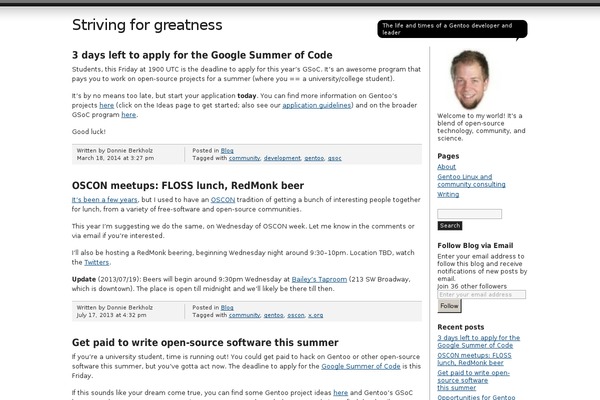Click the Follow button

[449, 306]
